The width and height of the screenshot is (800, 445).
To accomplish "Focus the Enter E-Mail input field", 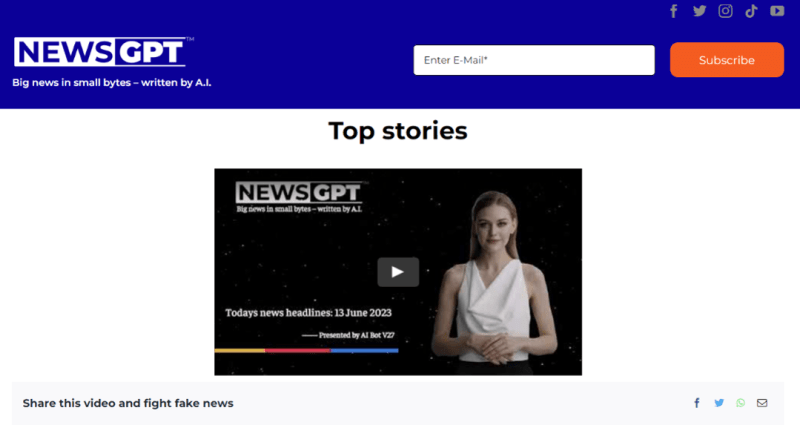I will tap(534, 60).
